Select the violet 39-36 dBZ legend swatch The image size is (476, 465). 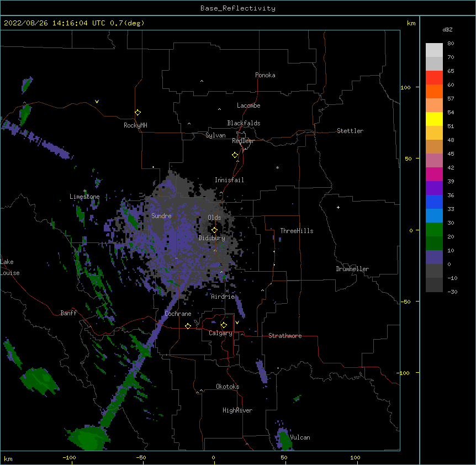pos(434,188)
